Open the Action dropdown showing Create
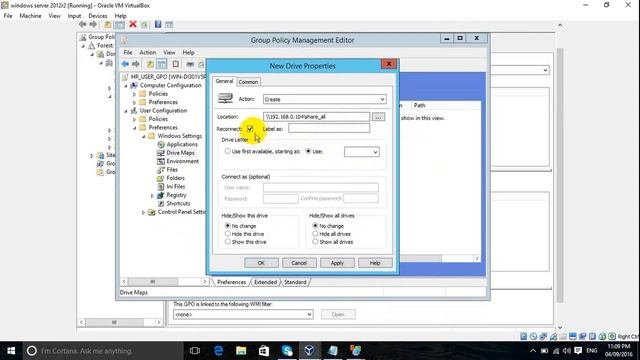The height and width of the screenshot is (360, 640). click(x=324, y=99)
